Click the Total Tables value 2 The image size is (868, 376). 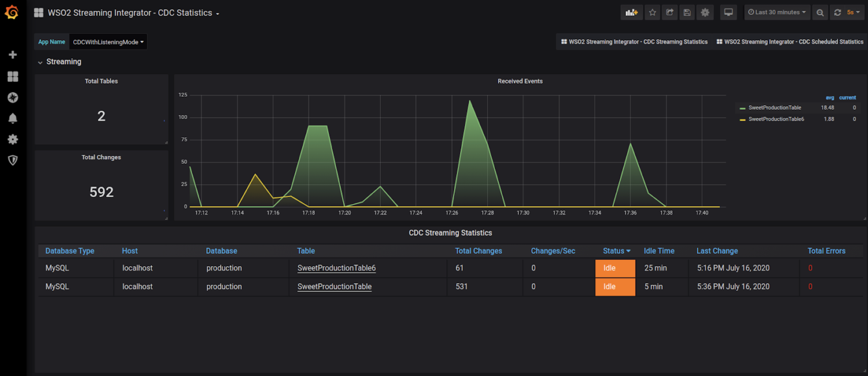tap(101, 116)
